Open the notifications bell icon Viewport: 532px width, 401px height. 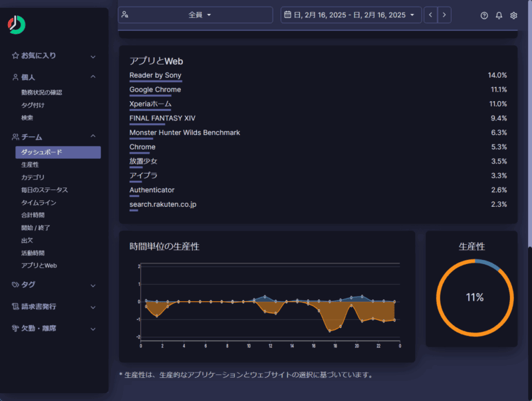499,15
